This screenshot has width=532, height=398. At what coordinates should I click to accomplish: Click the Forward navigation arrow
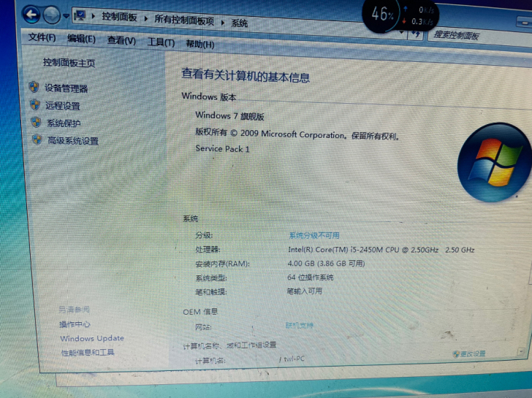click(x=52, y=15)
